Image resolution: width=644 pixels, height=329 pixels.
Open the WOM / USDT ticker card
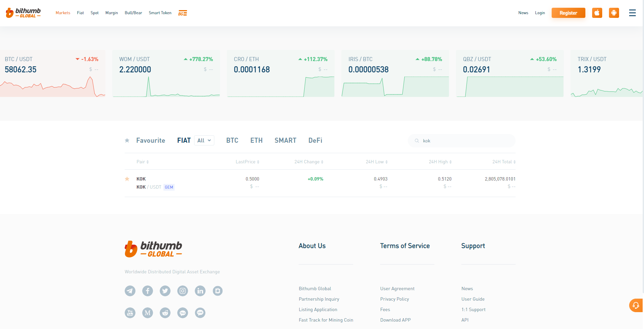pos(166,74)
